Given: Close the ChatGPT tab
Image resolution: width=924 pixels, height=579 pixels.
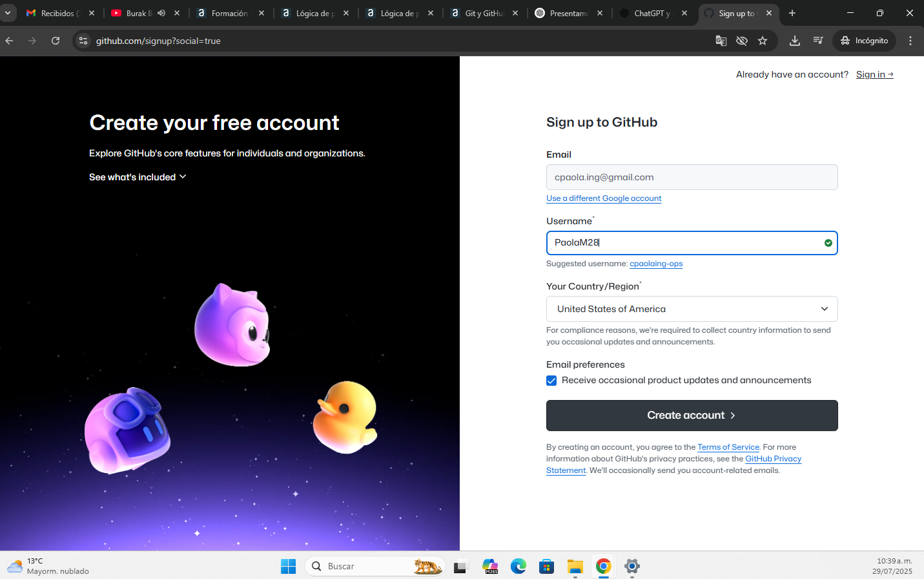Looking at the screenshot, I should pos(684,13).
